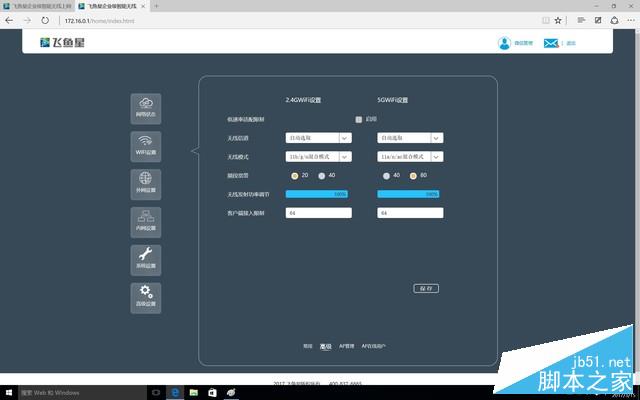Click the 保存 save button
640x400 pixels.
click(426, 289)
